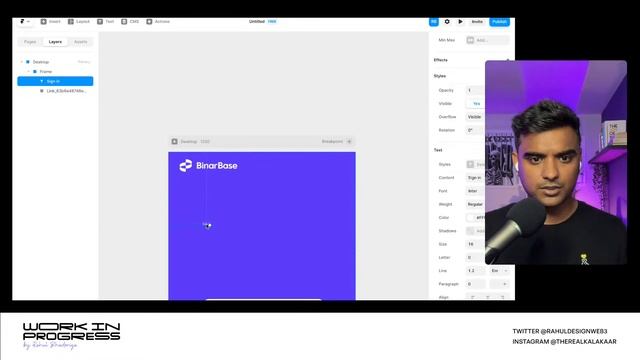Switch to the Layers tab

click(x=55, y=42)
